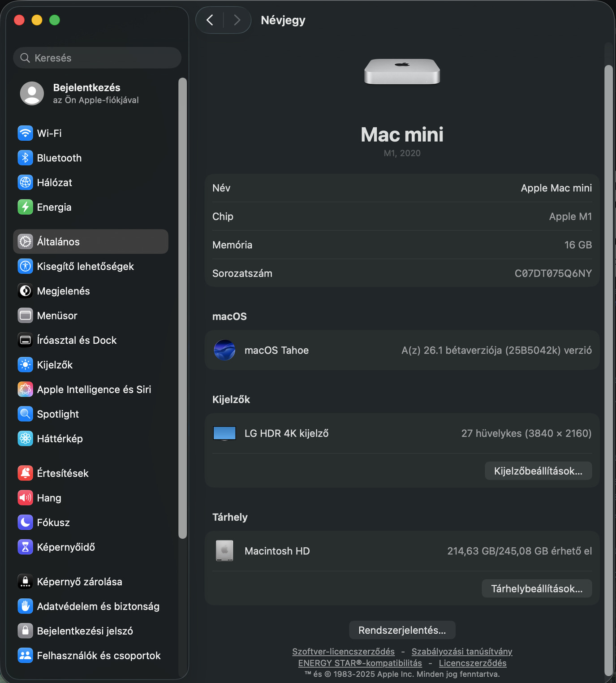Click the Macintosh HD drive icon
This screenshot has height=683, width=616.
[224, 551]
